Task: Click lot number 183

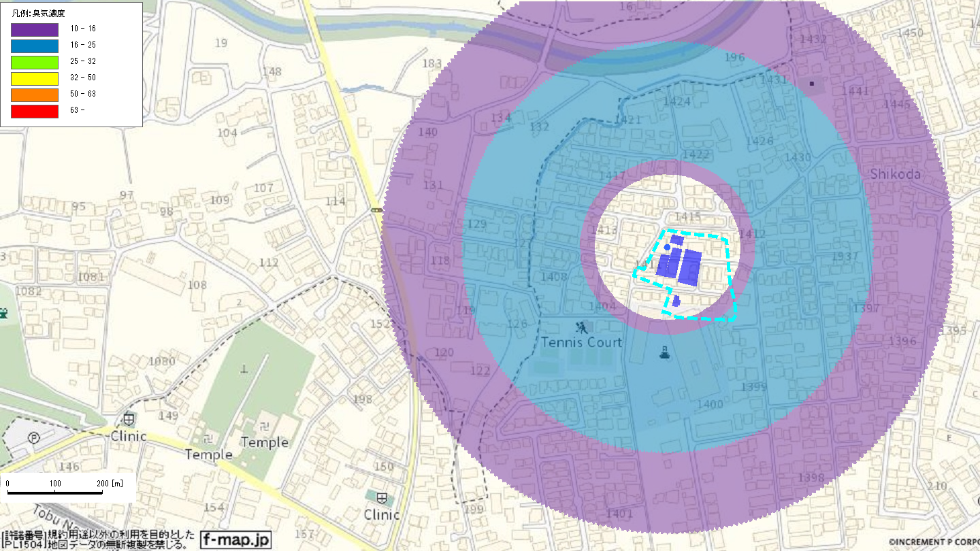Action: [x=432, y=63]
